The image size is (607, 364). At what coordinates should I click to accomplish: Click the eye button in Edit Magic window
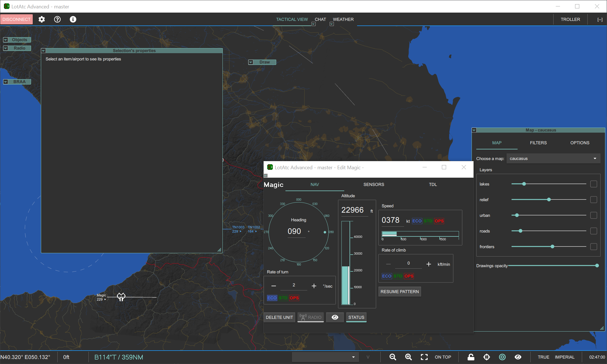click(x=335, y=317)
